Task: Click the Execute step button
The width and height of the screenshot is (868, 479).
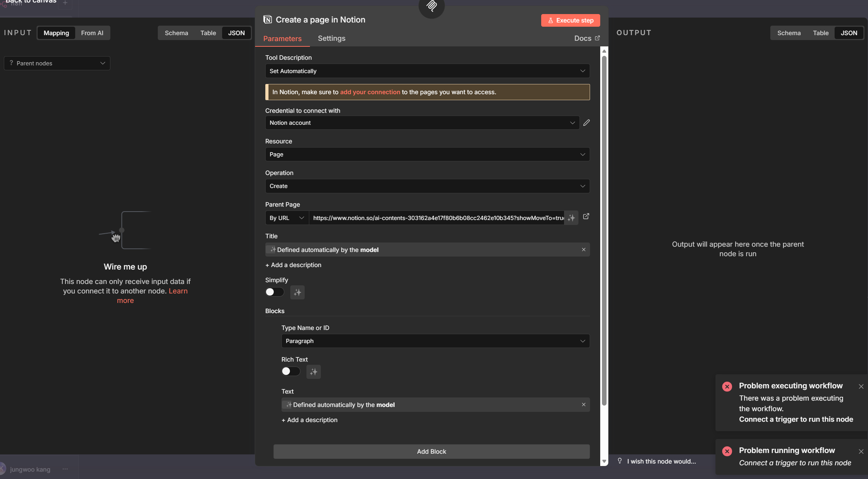Action: coord(570,20)
